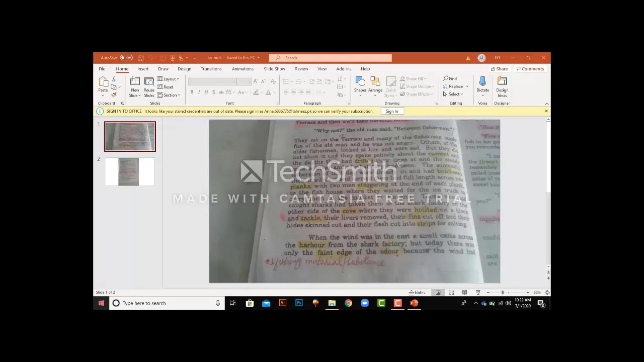Click Sign In in the notification bar

coord(392,111)
